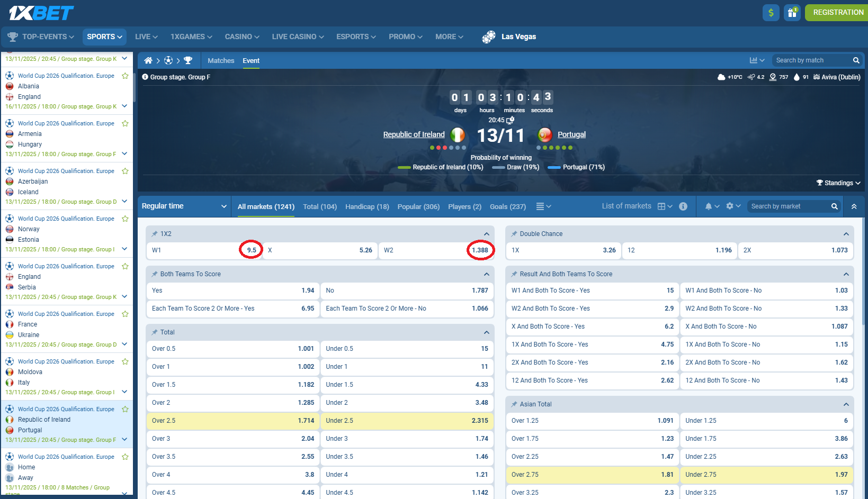Star the Albania vs England match as favorite

click(125, 76)
